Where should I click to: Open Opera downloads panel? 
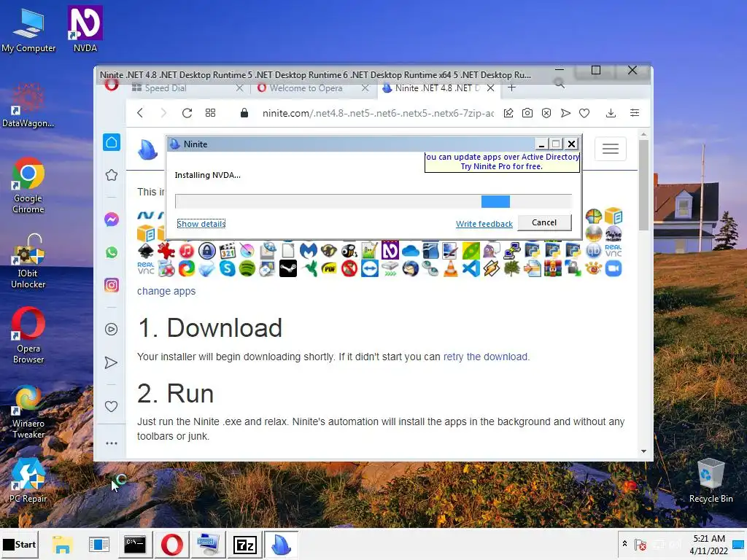(x=611, y=113)
